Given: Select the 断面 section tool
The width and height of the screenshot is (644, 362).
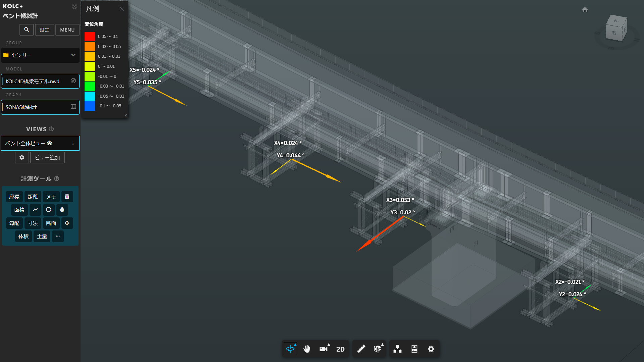Looking at the screenshot, I should pyautogui.click(x=51, y=223).
